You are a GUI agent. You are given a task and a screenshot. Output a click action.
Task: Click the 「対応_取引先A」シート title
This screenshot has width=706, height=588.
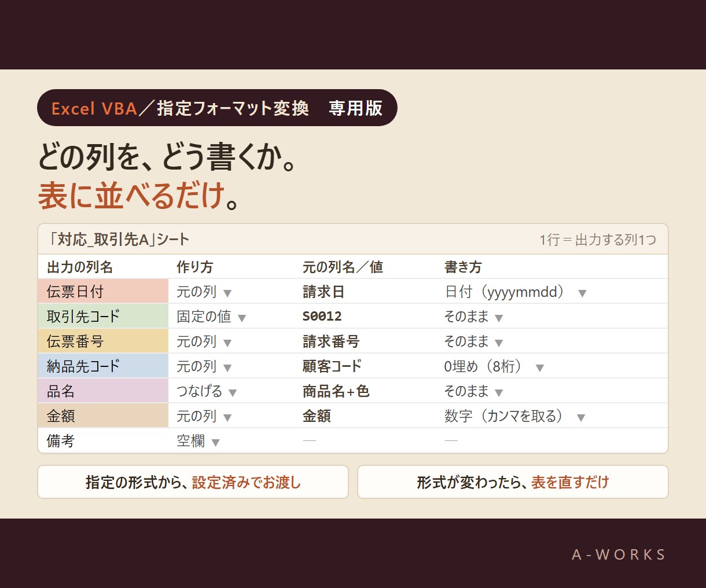click(119, 240)
